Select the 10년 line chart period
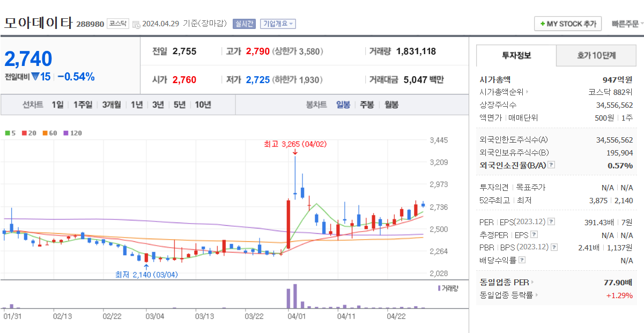644x333 pixels. pos(203,105)
